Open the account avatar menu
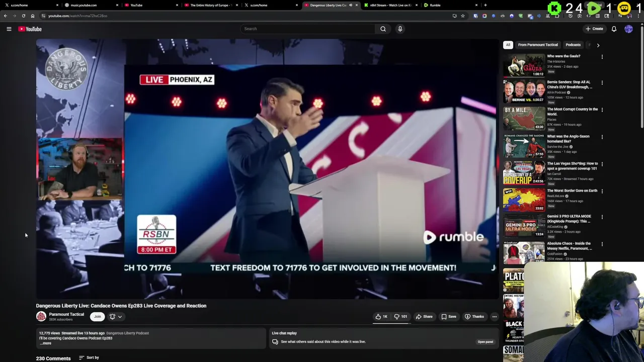The height and width of the screenshot is (362, 644). click(628, 29)
